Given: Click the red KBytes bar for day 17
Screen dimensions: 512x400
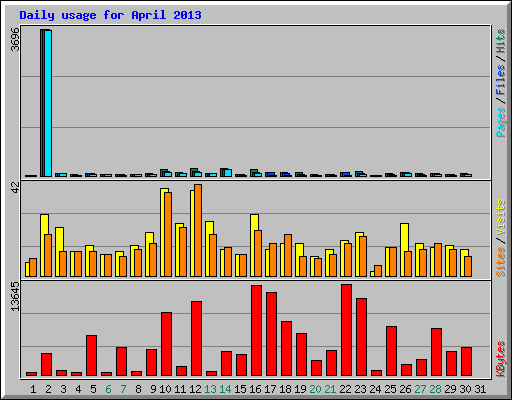Looking at the screenshot, I should coord(271,334).
